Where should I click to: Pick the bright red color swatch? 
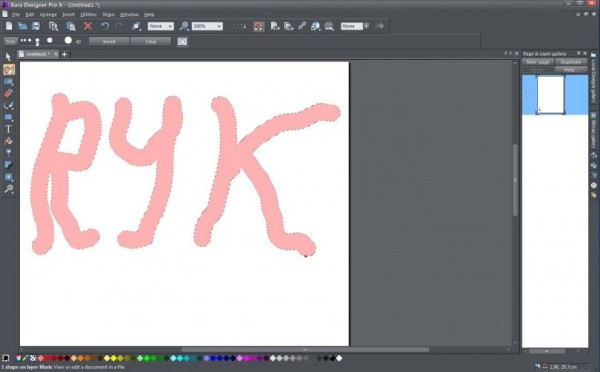pyautogui.click(x=47, y=358)
